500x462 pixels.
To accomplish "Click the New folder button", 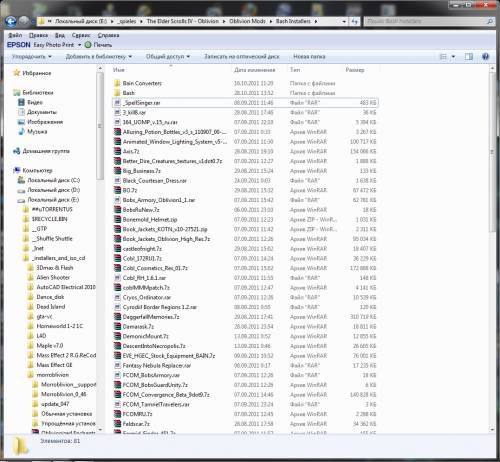I will [309, 56].
